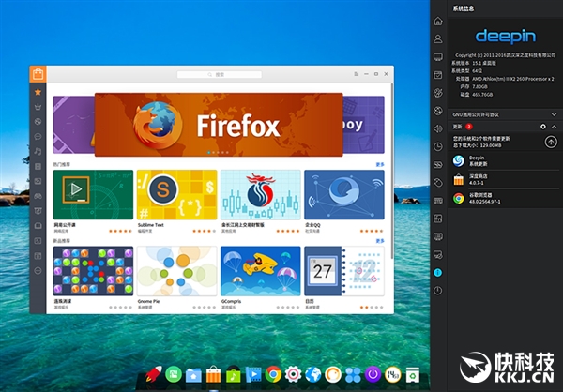563x392 pixels.
Task: Click the first 更多 link beside 热门推荐
Action: click(380, 164)
